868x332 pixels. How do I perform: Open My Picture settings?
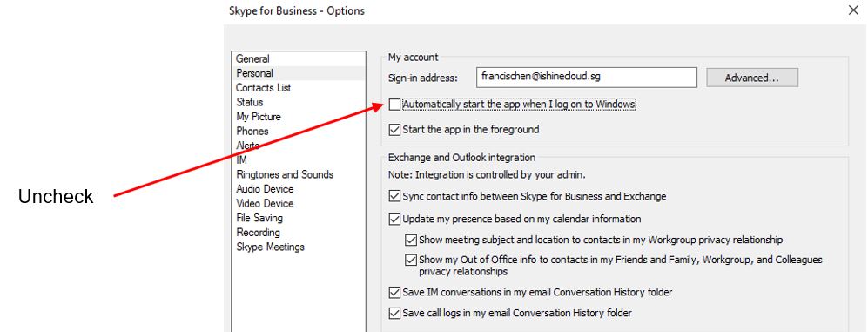point(259,117)
